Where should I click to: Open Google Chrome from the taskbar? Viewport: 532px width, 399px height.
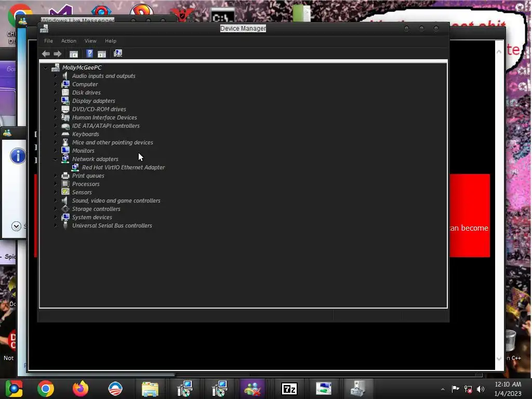pyautogui.click(x=46, y=389)
